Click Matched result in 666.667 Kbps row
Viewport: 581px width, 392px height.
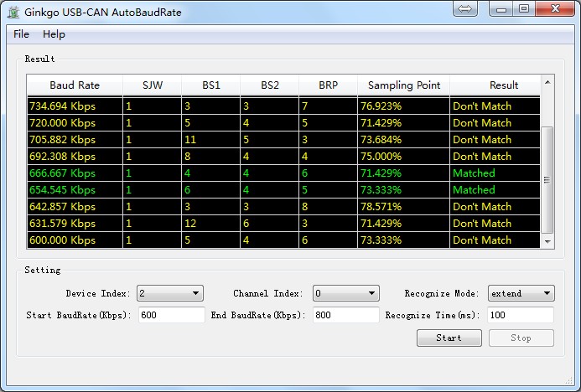495,173
